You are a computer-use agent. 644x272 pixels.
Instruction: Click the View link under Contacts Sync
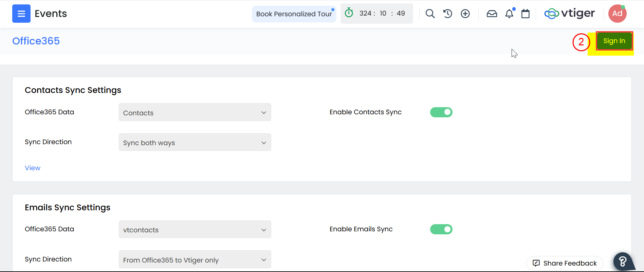tap(33, 168)
